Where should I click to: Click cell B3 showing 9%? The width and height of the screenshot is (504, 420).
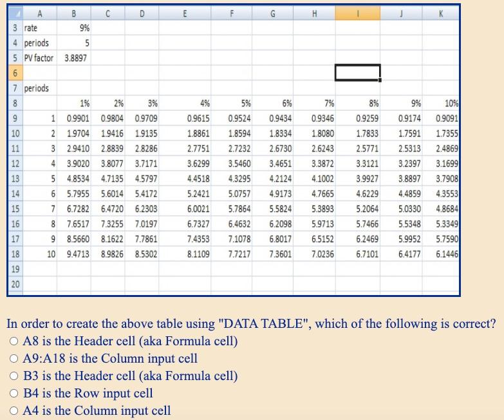coord(74,28)
